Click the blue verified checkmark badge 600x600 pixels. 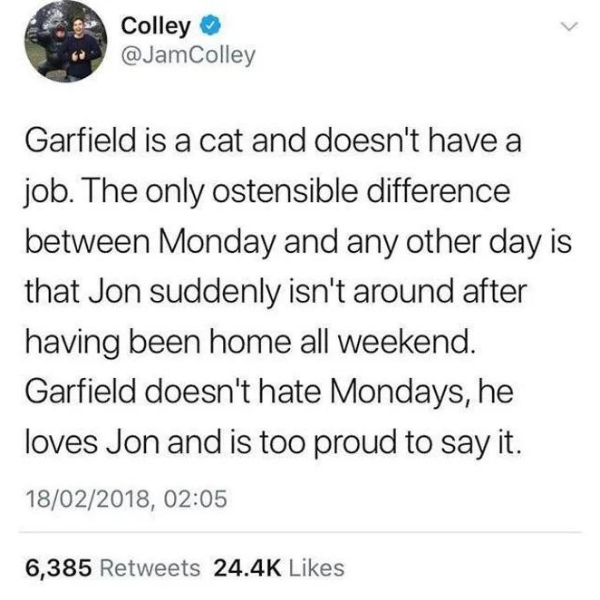(x=210, y=26)
